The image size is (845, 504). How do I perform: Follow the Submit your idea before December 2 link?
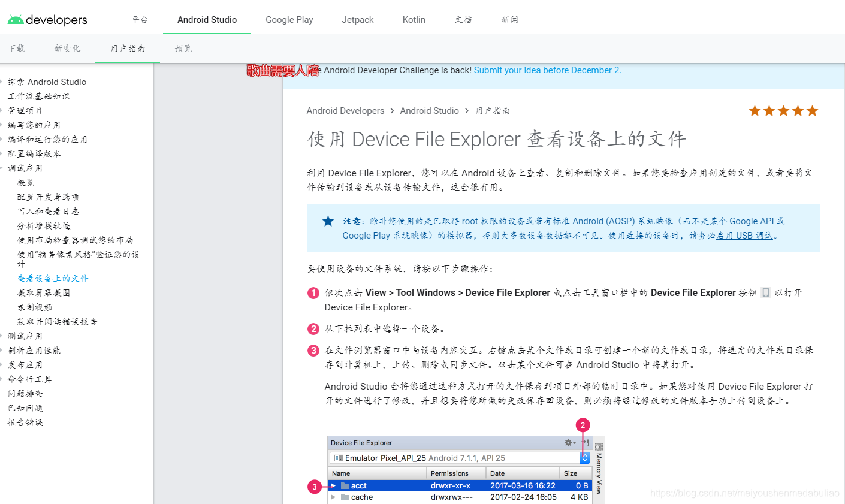(548, 70)
